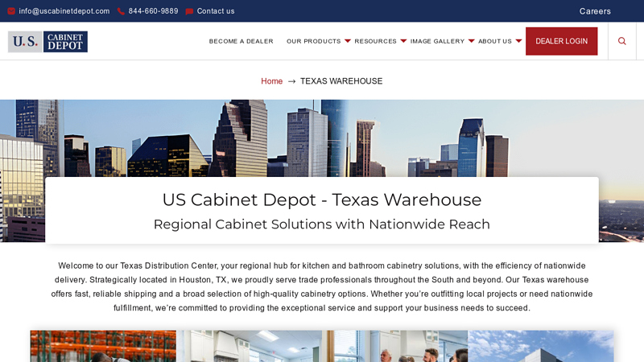This screenshot has width=644, height=362.
Task: Click the info@uscabinetdepot.com email link
Action: tap(64, 11)
